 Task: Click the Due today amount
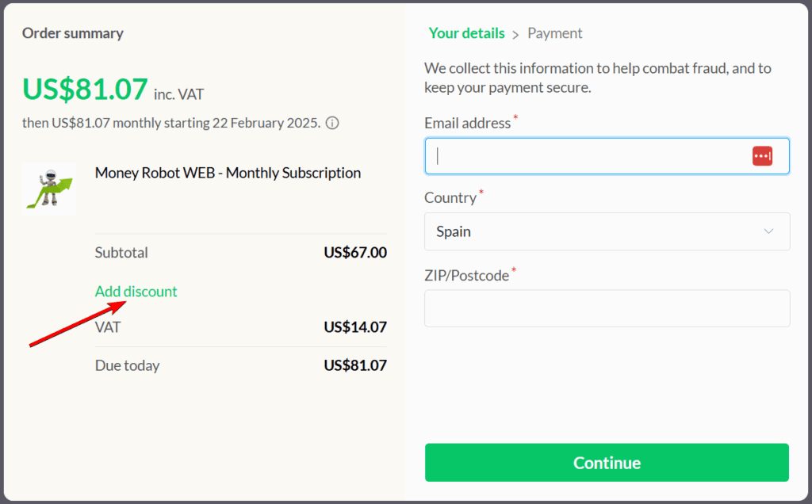(355, 365)
